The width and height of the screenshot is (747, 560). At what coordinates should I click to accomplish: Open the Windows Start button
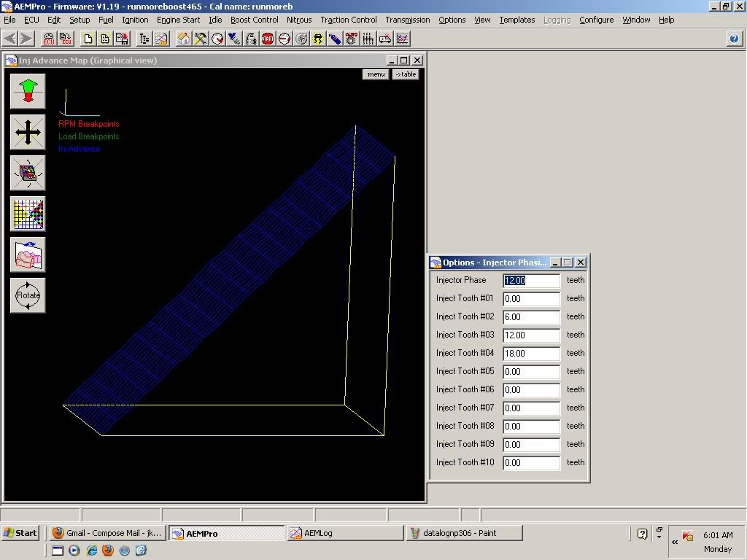point(20,533)
